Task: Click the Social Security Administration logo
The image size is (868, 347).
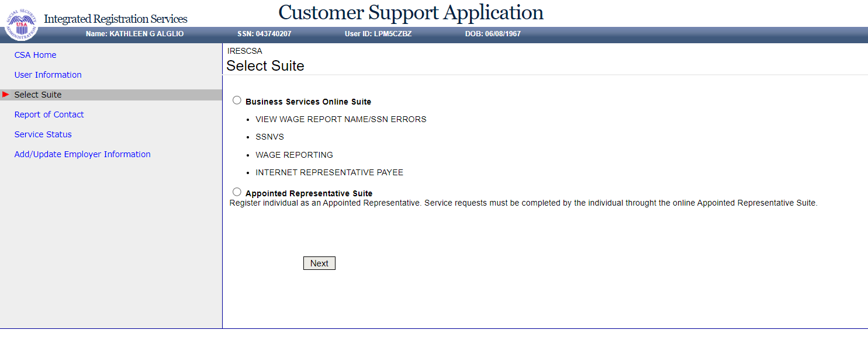Action: [x=22, y=25]
